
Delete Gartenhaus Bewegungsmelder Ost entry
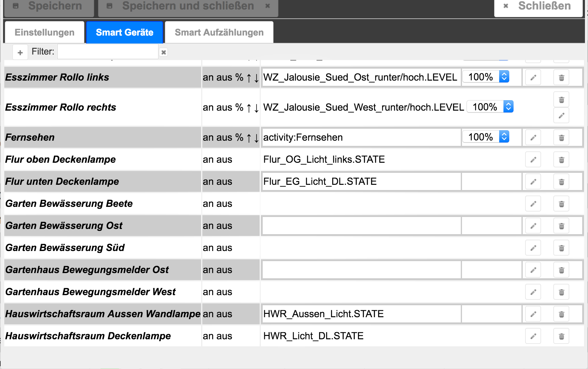561,270
